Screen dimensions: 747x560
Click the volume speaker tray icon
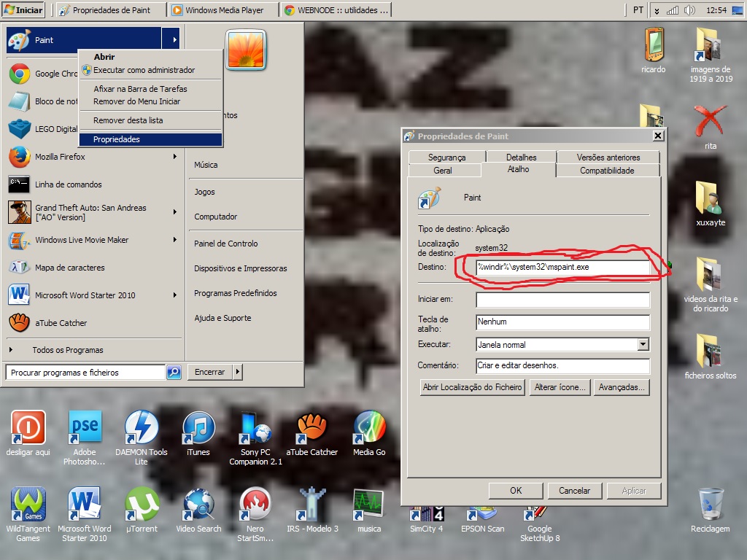689,10
